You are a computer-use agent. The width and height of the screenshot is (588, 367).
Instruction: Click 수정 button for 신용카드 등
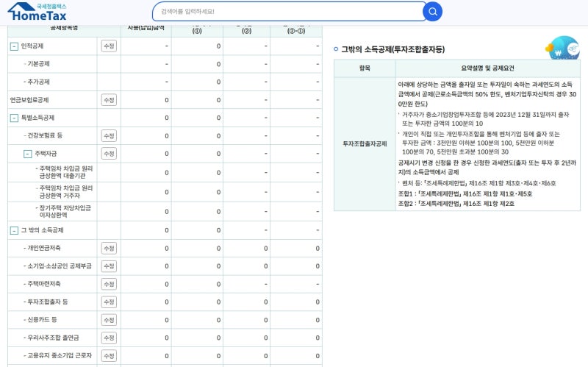(x=109, y=320)
